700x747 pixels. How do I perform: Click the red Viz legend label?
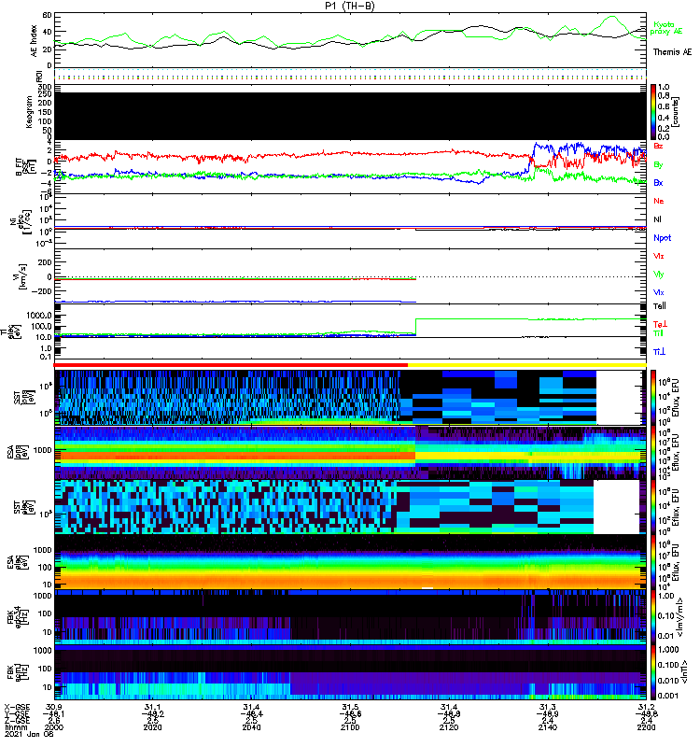click(x=659, y=256)
